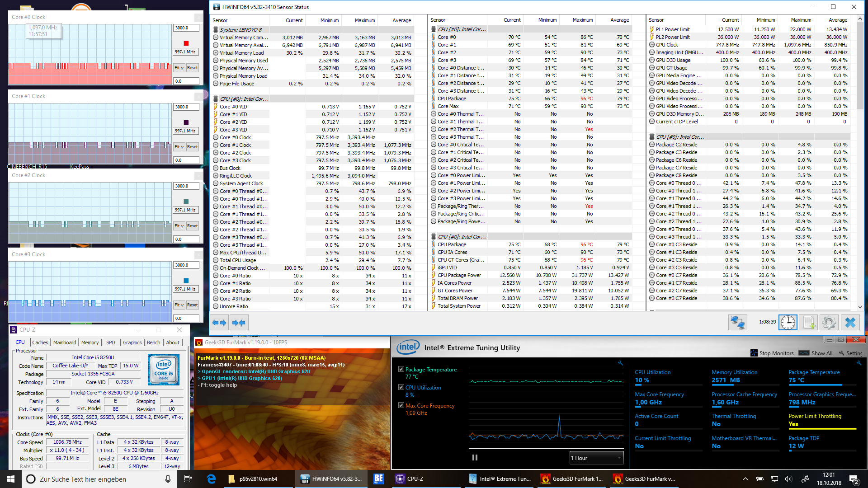Click the HWiNFO logging sheet plus icon
868x488 pixels.
pos(808,323)
